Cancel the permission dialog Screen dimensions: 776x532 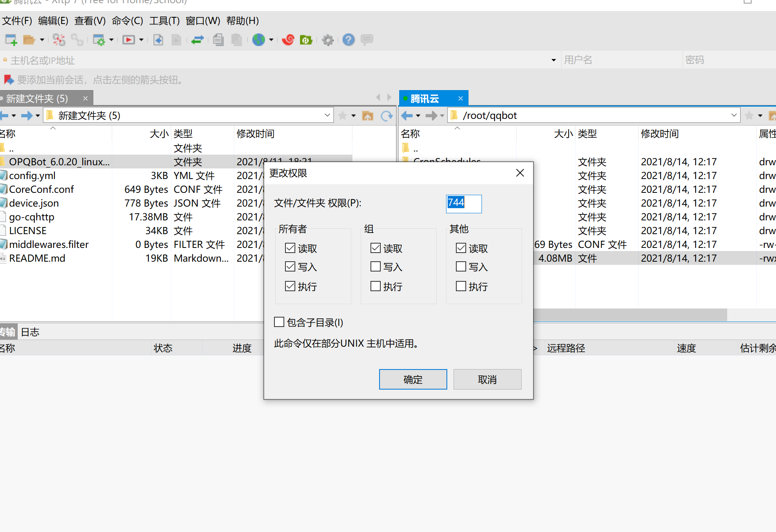point(487,379)
